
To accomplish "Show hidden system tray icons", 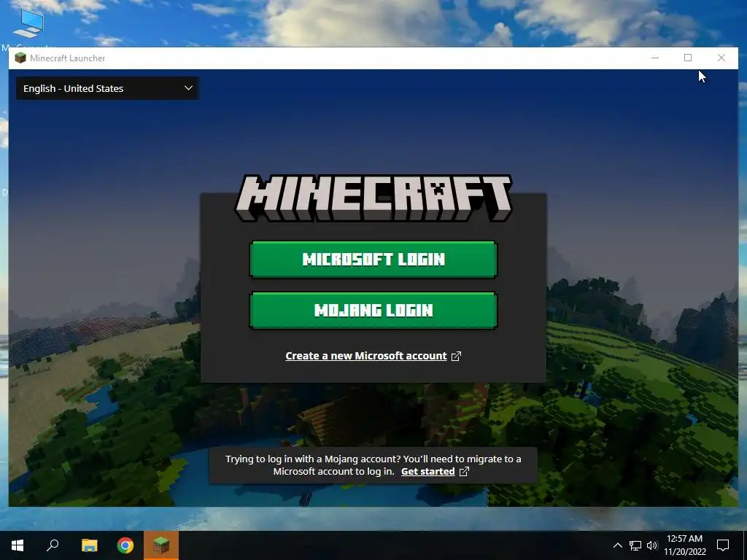I will coord(617,545).
